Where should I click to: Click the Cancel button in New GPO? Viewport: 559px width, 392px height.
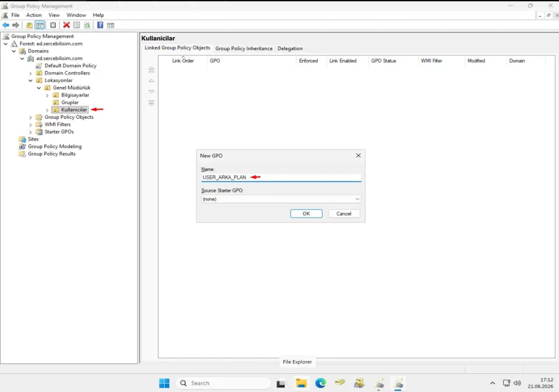click(x=344, y=213)
